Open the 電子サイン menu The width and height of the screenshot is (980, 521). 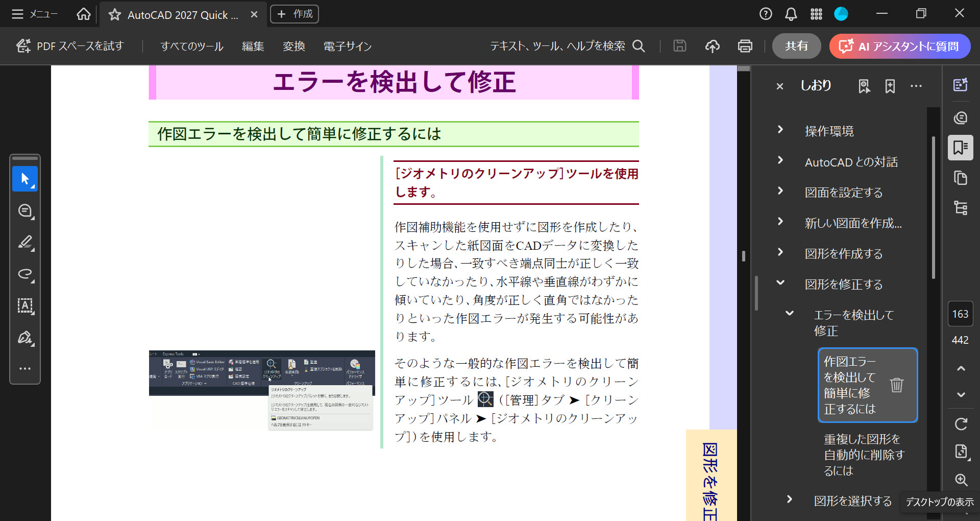[347, 46]
